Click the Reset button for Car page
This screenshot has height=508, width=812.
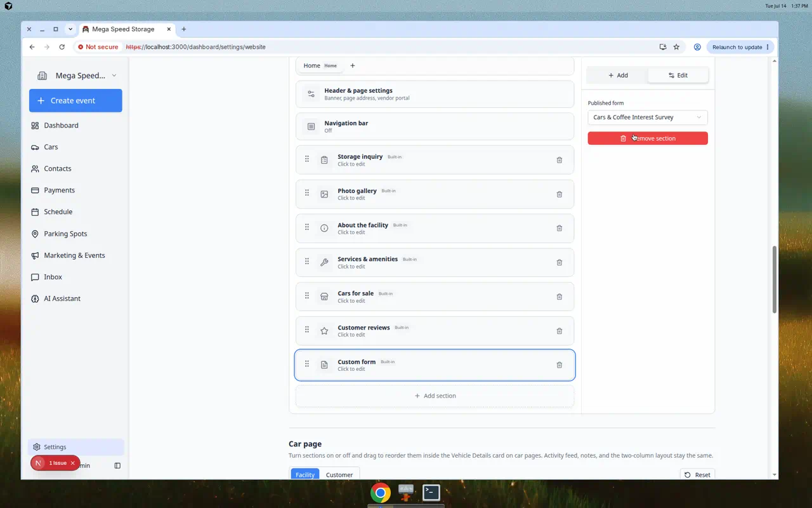point(697,475)
